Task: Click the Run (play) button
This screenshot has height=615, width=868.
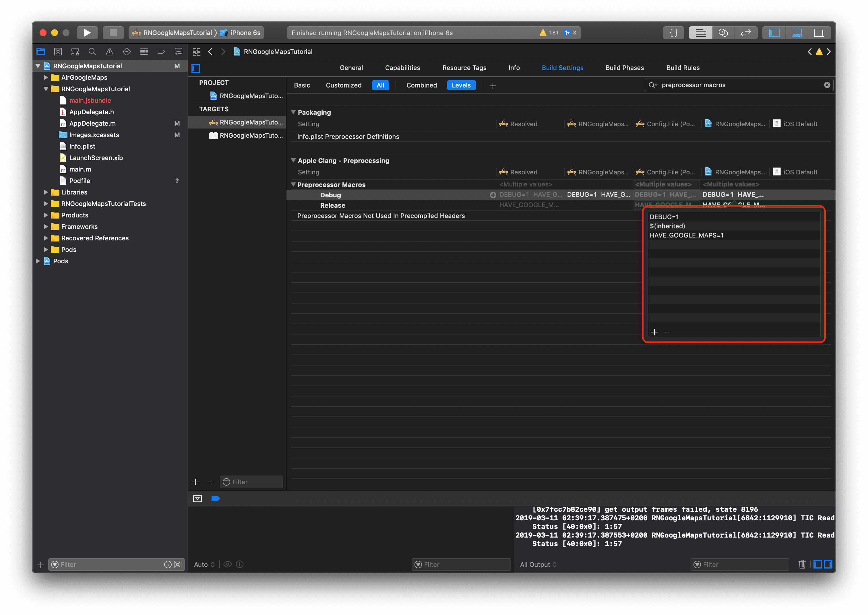Action: coord(87,33)
